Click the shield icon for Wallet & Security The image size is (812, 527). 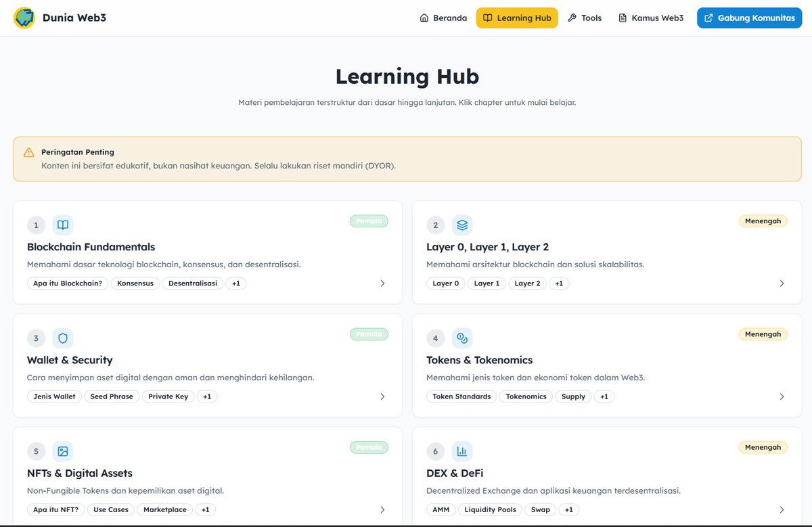point(63,338)
